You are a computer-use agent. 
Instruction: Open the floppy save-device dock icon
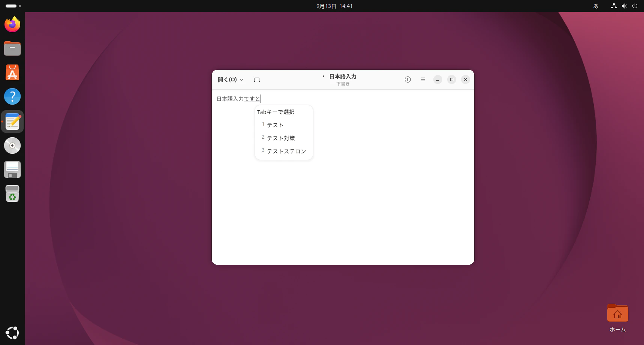pyautogui.click(x=12, y=169)
